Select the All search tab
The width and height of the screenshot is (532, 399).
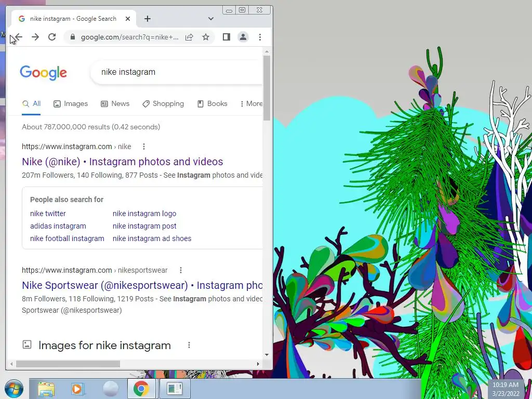coord(31,104)
